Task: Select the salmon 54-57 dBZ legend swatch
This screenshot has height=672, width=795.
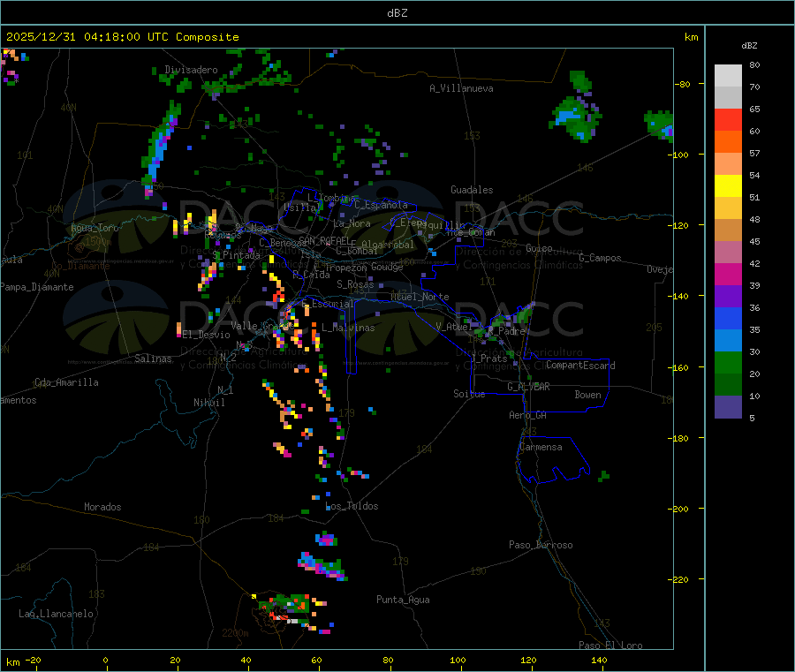Action: click(x=728, y=164)
